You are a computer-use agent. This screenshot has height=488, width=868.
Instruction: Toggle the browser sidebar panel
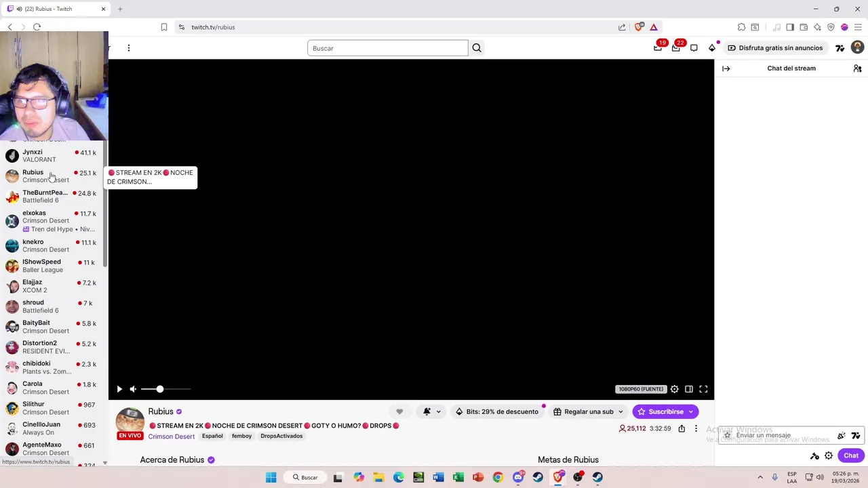coord(790,27)
